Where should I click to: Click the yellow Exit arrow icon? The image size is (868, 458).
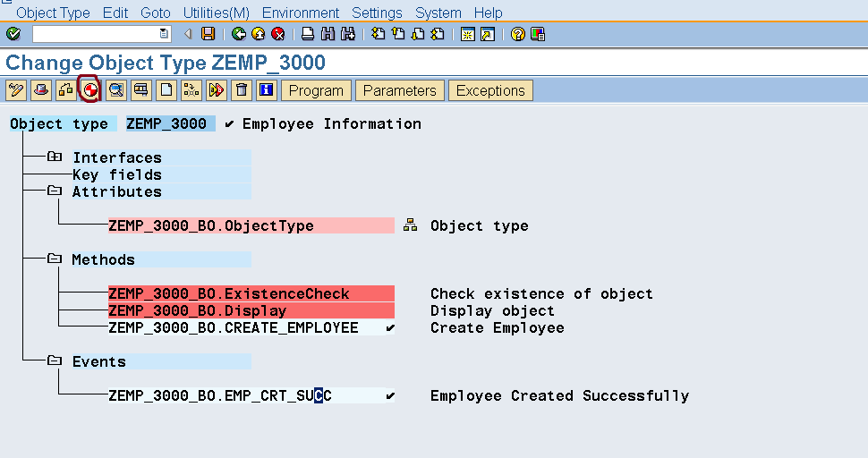click(259, 34)
